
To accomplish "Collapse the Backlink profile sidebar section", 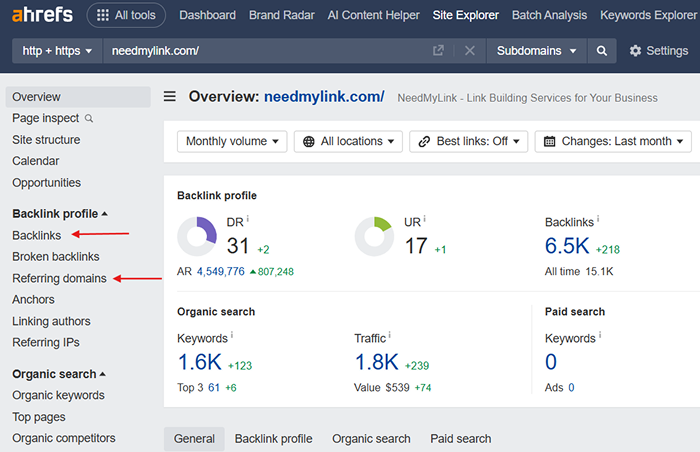I will (60, 213).
